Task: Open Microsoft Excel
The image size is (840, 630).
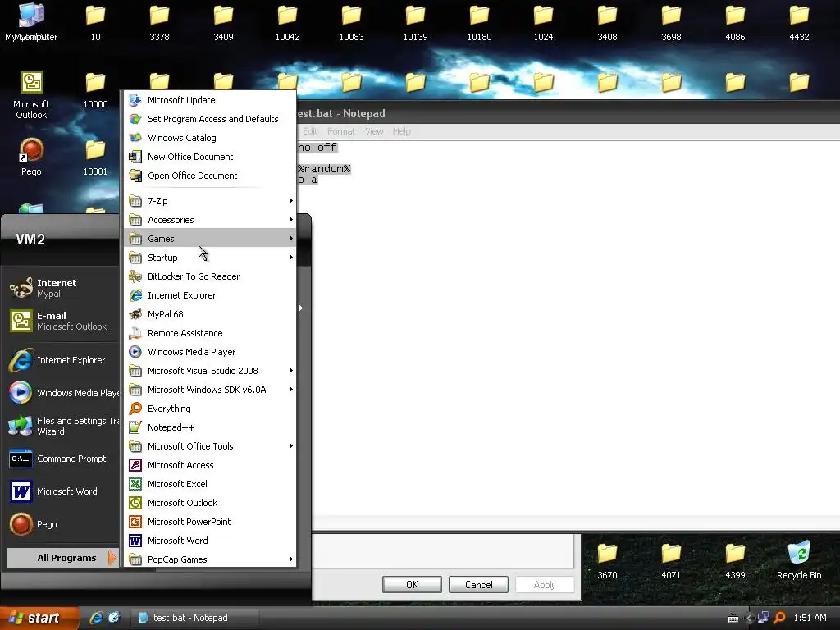Action: (210, 484)
